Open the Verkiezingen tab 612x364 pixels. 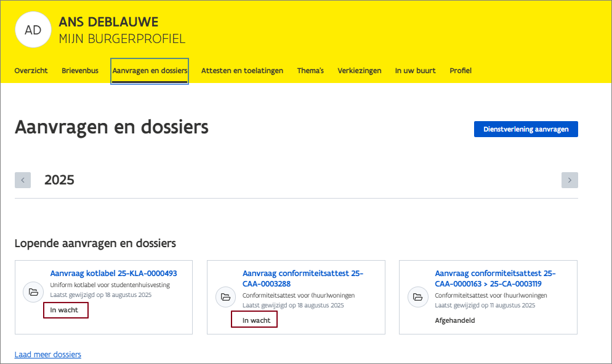tap(360, 71)
